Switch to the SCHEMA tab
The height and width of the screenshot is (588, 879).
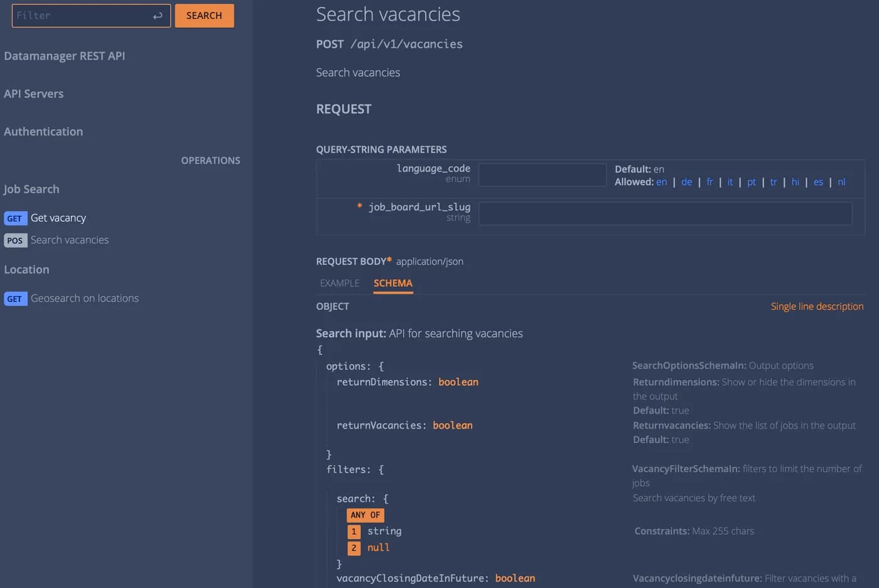(393, 283)
